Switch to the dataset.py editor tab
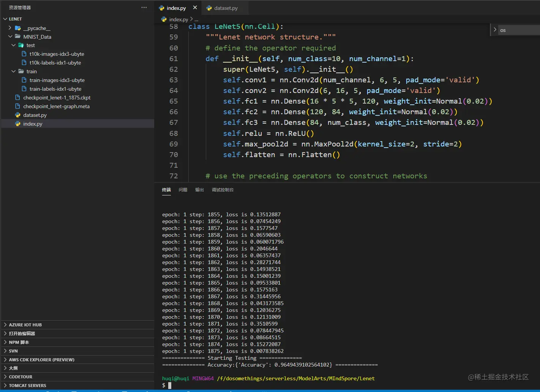The image size is (540, 392). 226,8
